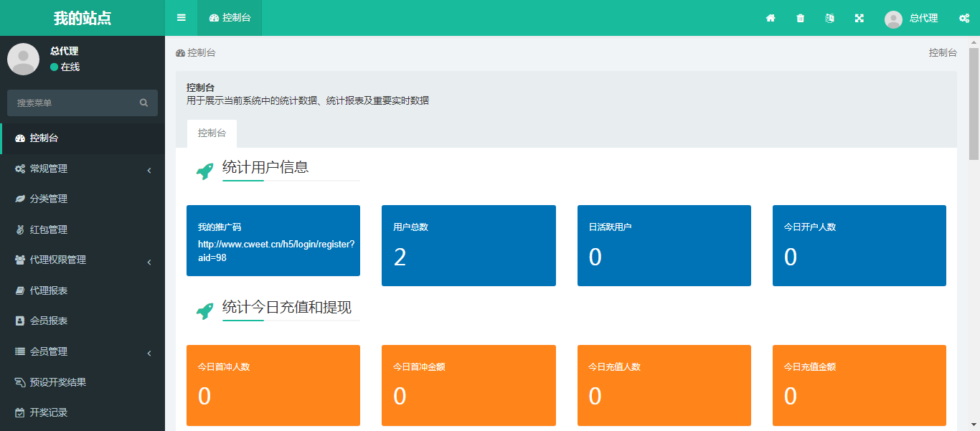The image size is (980, 431).
Task: Click the dashboard icon in breadcrumb
Action: [180, 53]
